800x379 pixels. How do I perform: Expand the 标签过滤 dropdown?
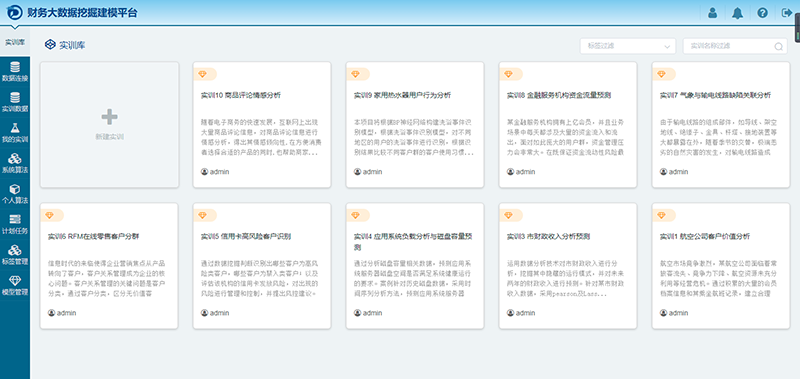[628, 46]
